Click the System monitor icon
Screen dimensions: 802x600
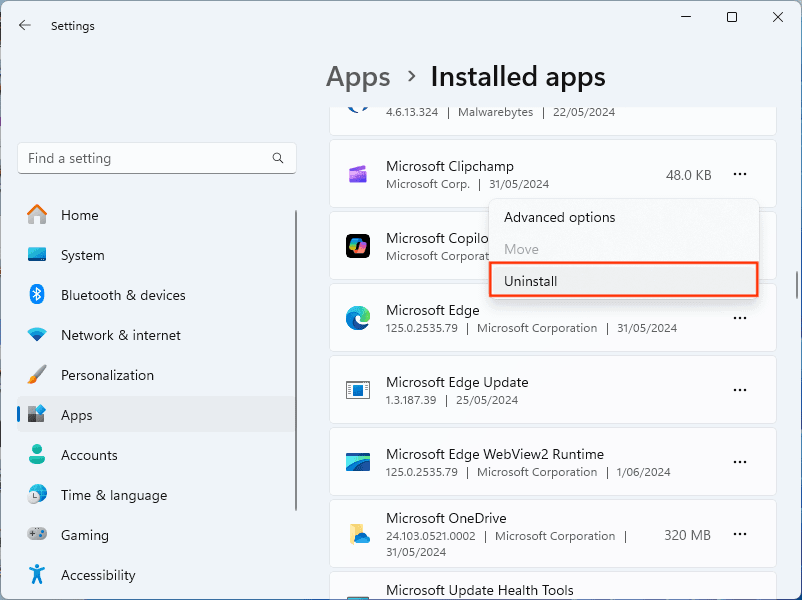[37, 255]
